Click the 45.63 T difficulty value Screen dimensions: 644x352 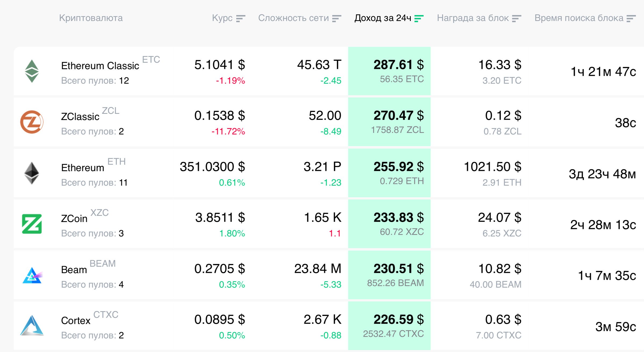point(319,65)
